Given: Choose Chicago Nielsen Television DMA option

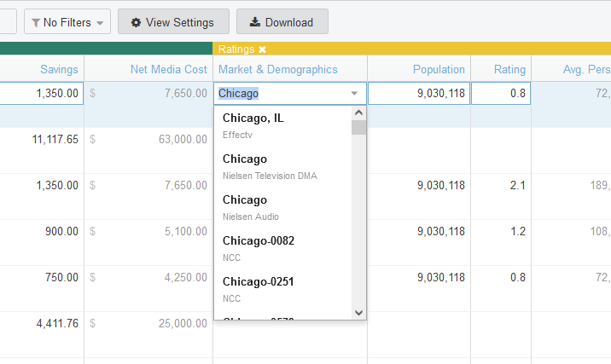Looking at the screenshot, I should pos(282,166).
